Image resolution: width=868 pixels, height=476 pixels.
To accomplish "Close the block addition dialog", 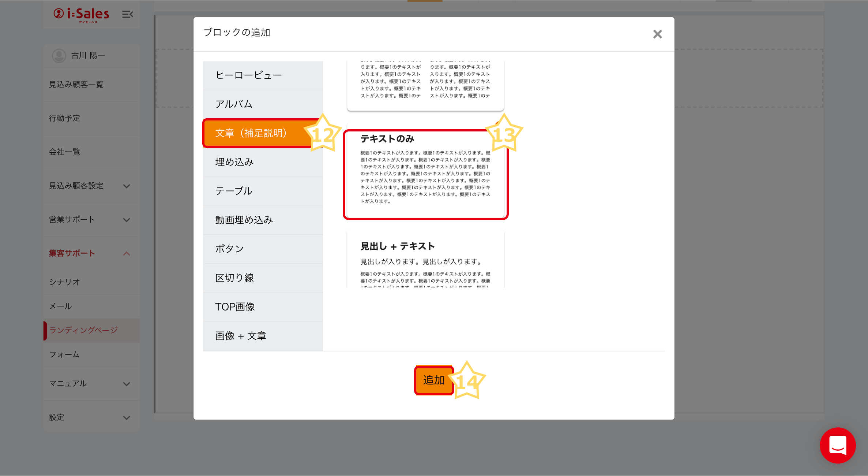I will coord(657,34).
